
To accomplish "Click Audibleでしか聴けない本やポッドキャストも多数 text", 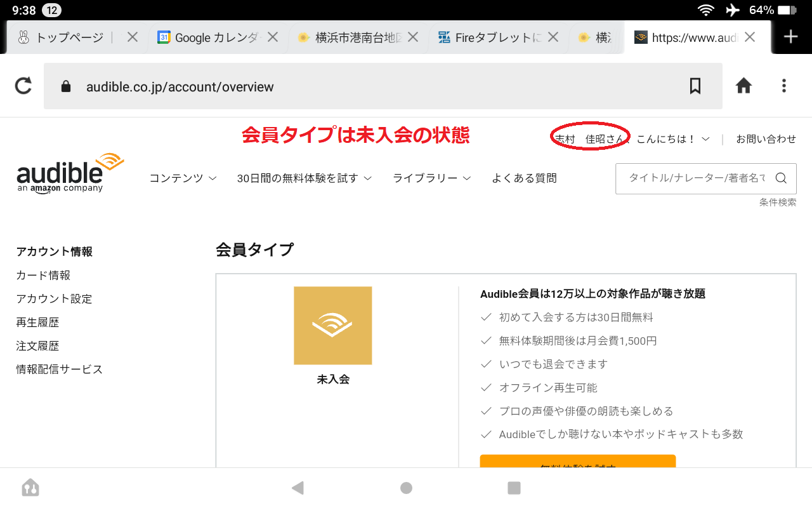I will pyautogui.click(x=621, y=434).
